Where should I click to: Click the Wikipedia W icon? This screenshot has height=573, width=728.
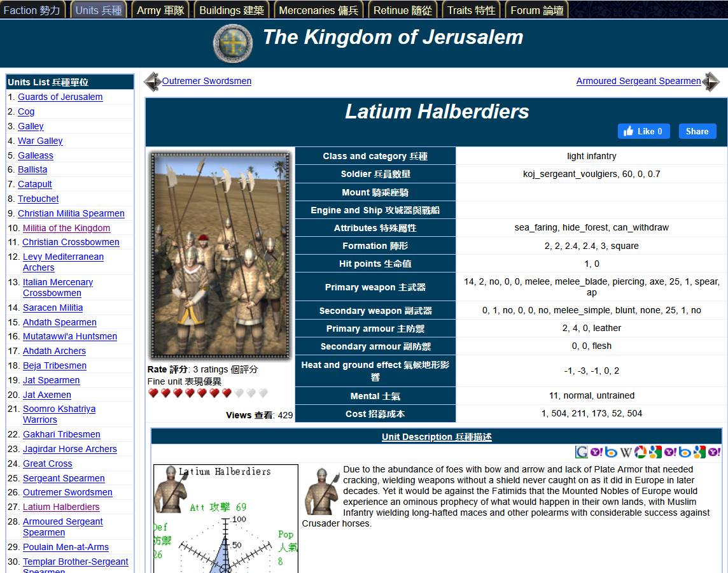[x=626, y=452]
